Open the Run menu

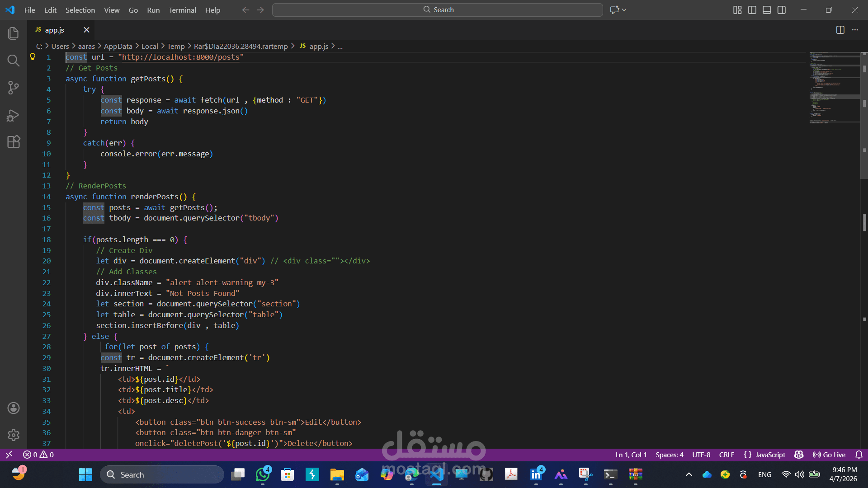(x=153, y=10)
